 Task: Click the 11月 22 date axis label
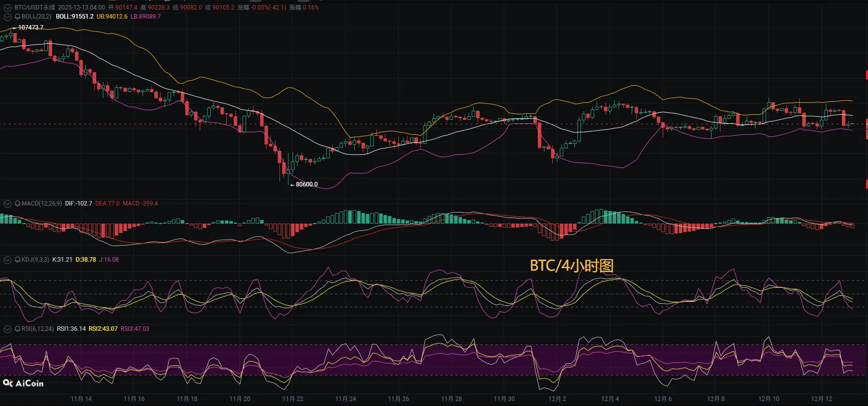click(293, 399)
